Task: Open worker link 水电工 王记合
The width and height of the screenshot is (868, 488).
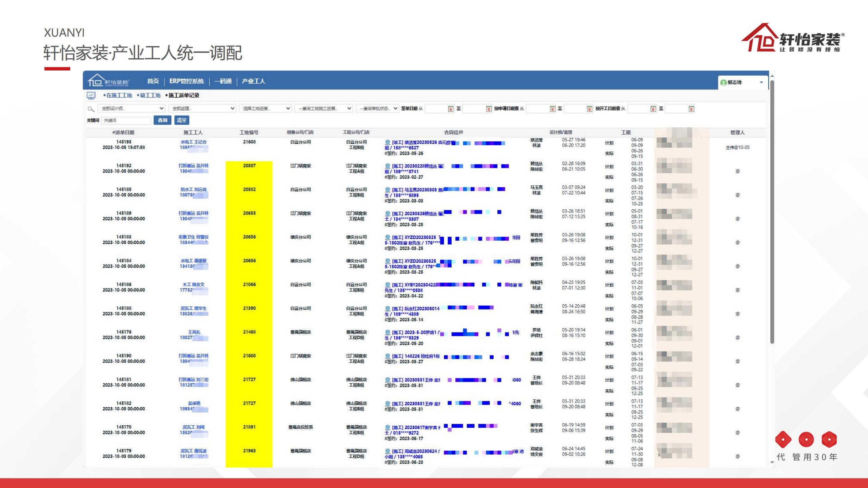Action: point(193,142)
